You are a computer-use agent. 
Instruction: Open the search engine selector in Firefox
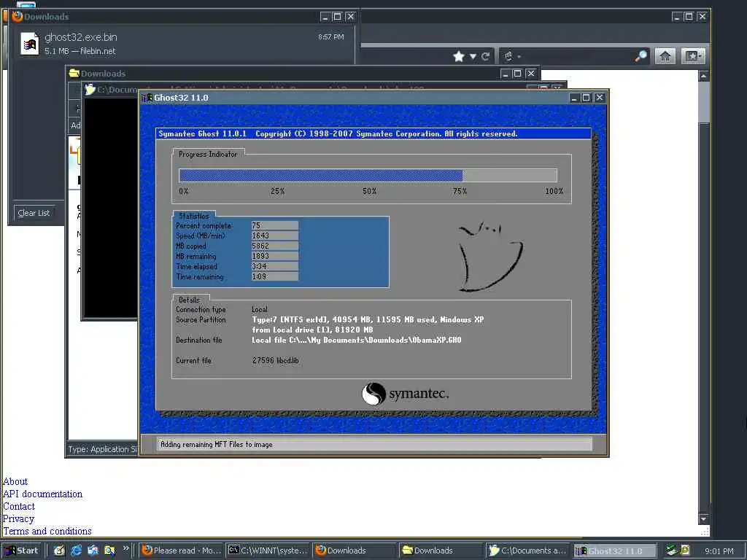[511, 57]
